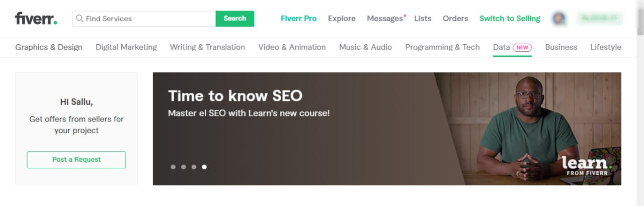Open the Data category tab
This screenshot has height=206, width=644.
(512, 47)
